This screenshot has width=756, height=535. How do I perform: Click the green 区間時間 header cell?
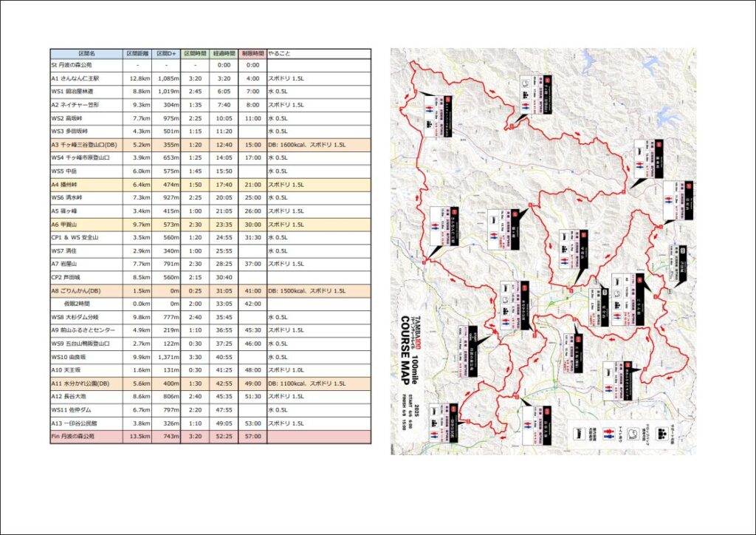195,54
